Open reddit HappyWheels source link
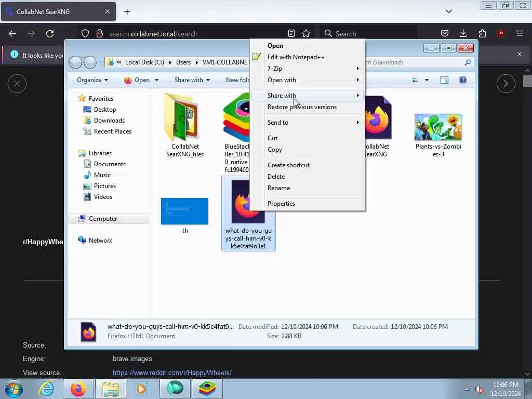Viewport: 532px width, 399px height. (172, 373)
